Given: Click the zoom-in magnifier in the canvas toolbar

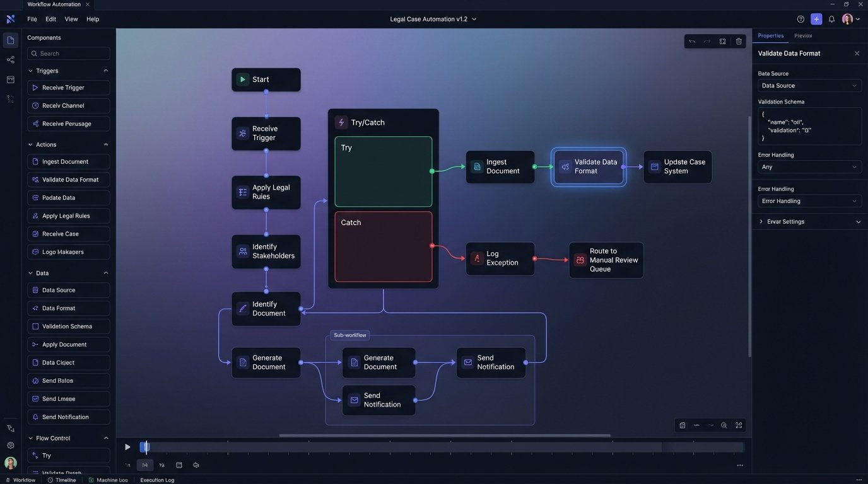Looking at the screenshot, I should click(724, 425).
